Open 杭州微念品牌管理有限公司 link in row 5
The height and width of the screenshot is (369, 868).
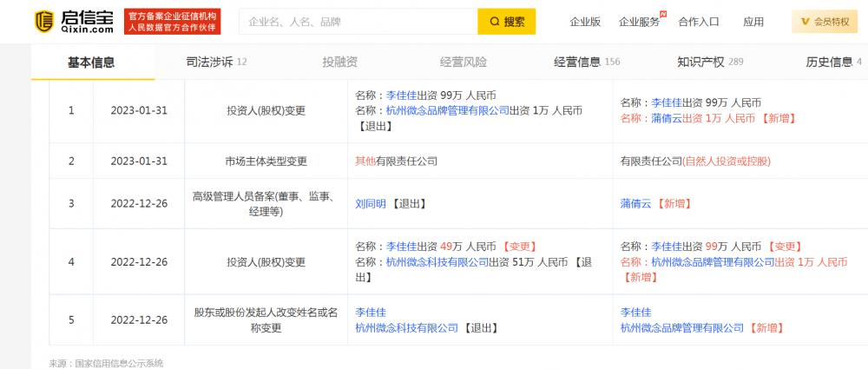(x=682, y=328)
